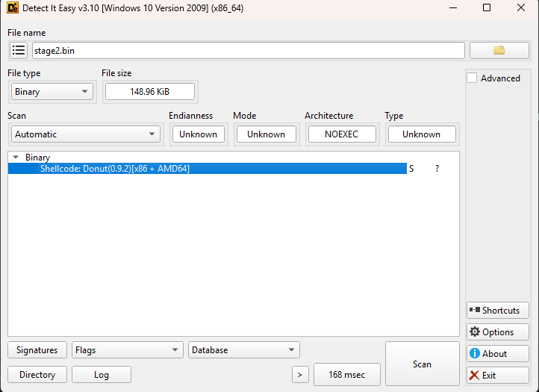
Task: Open the File type dropdown
Action: [x=52, y=92]
